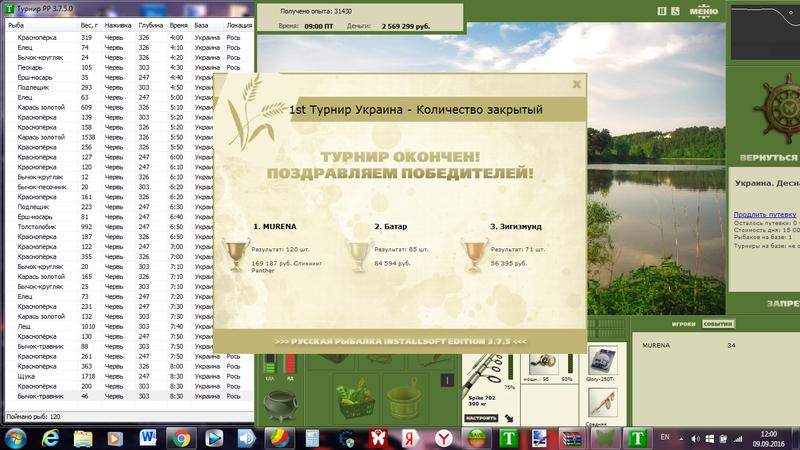Click the red meter bar near cauldron
Viewport: 800px width, 450px height.
[290, 363]
